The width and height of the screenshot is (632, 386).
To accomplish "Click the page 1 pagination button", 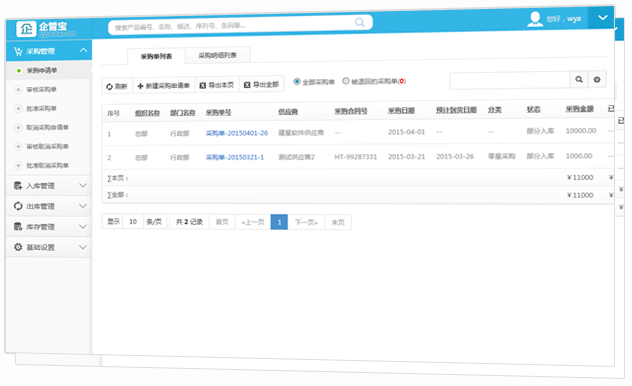I will (279, 222).
